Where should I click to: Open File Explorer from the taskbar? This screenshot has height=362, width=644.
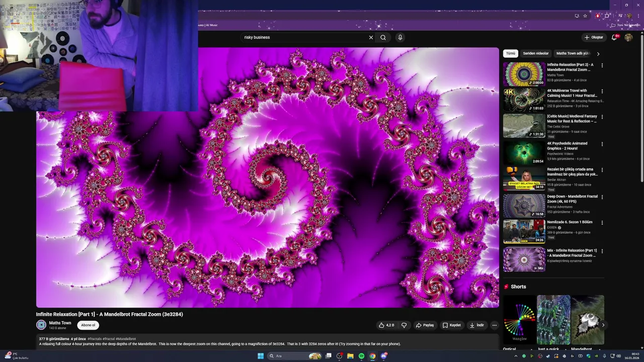(351, 356)
